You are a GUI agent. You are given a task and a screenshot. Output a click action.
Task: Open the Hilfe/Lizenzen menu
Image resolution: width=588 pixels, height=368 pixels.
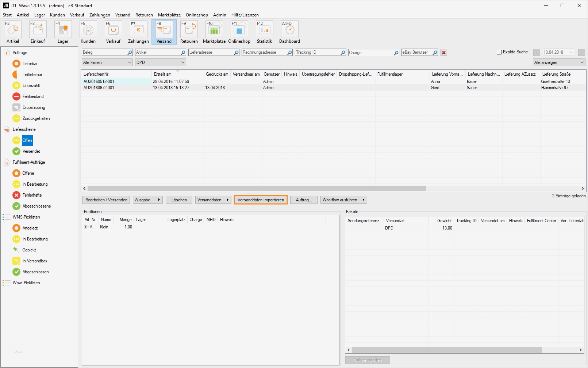(x=245, y=15)
